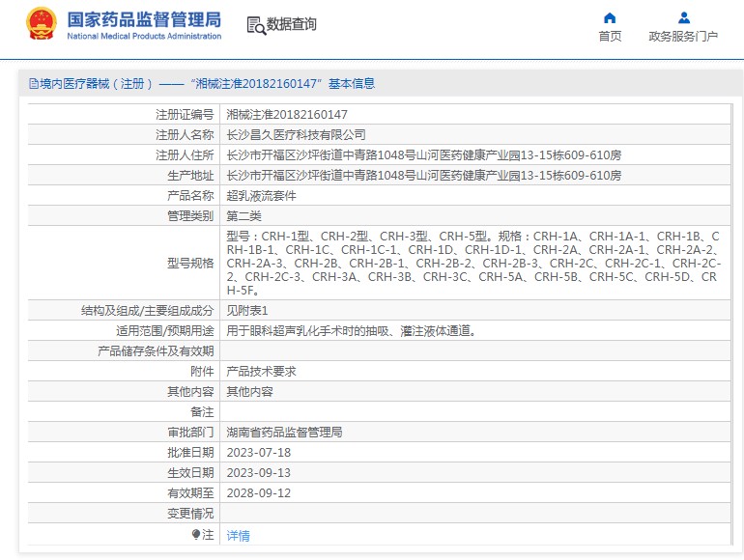Screen dimensions: 744x560
Task: Click the 注册人名称 row label
Action: (185, 135)
